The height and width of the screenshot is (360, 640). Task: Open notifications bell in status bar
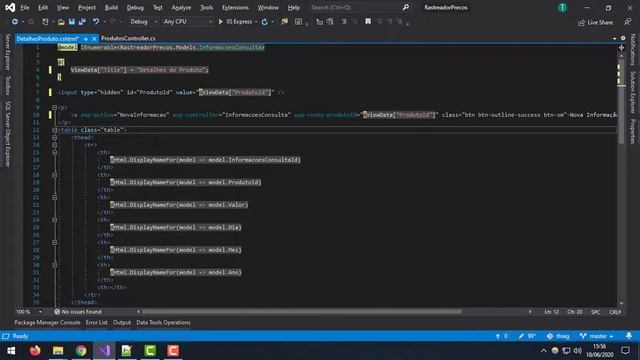pos(629,336)
